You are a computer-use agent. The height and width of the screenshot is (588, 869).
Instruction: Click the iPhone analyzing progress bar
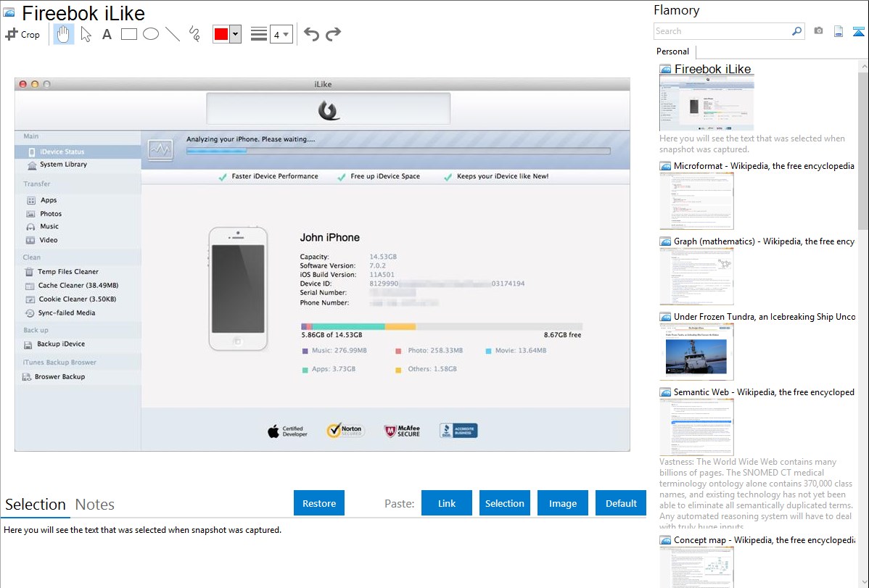click(398, 151)
